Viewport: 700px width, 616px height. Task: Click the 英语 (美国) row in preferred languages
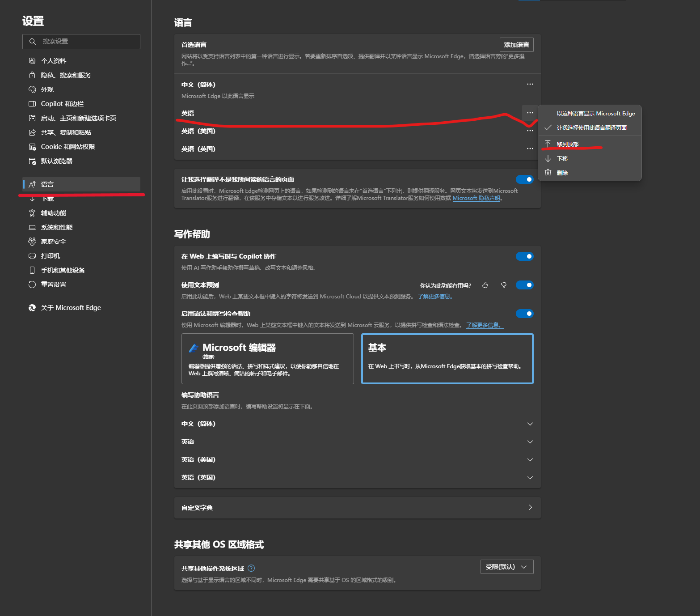tap(358, 131)
